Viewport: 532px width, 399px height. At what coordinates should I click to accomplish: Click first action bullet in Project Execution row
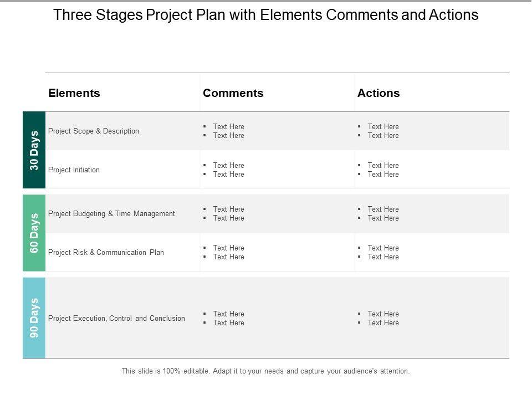[383, 314]
